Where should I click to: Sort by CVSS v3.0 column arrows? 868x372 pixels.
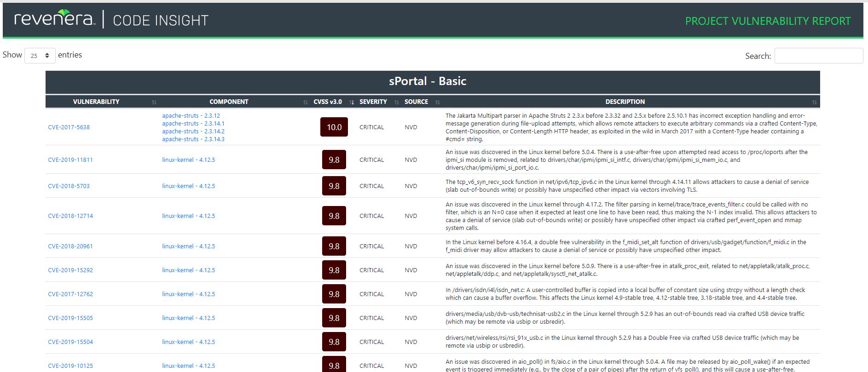pyautogui.click(x=352, y=102)
